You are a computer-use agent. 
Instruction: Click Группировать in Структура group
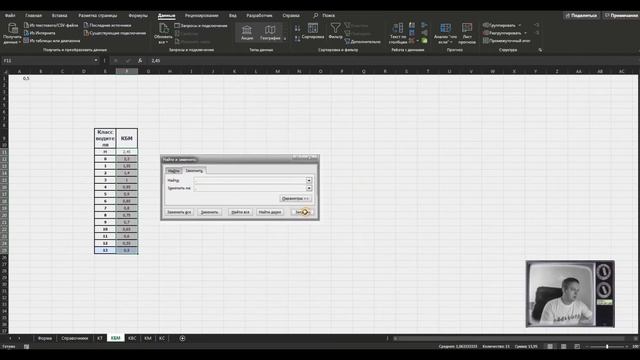[x=502, y=25]
